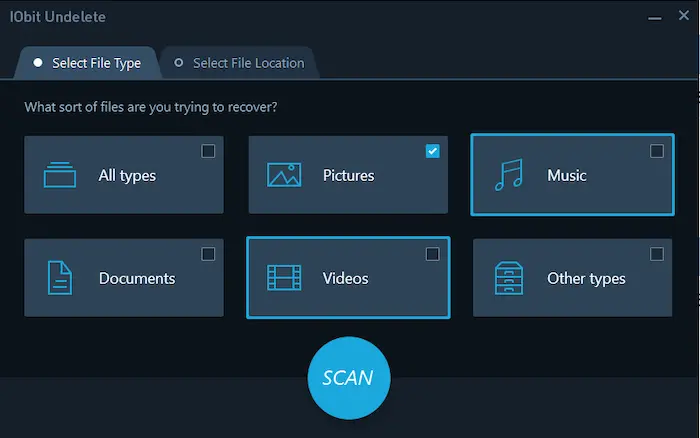Enable the All types checkbox

pos(208,151)
